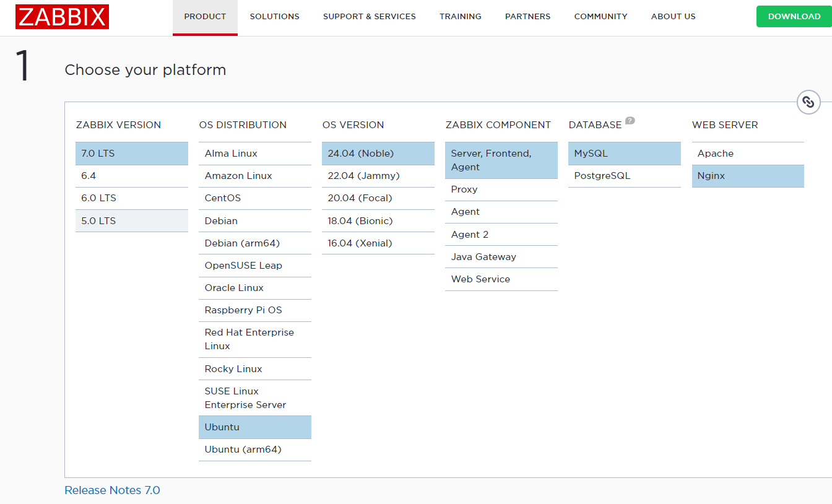Choose Oracle Linux distribution
Image resolution: width=832 pixels, height=504 pixels.
tap(255, 288)
